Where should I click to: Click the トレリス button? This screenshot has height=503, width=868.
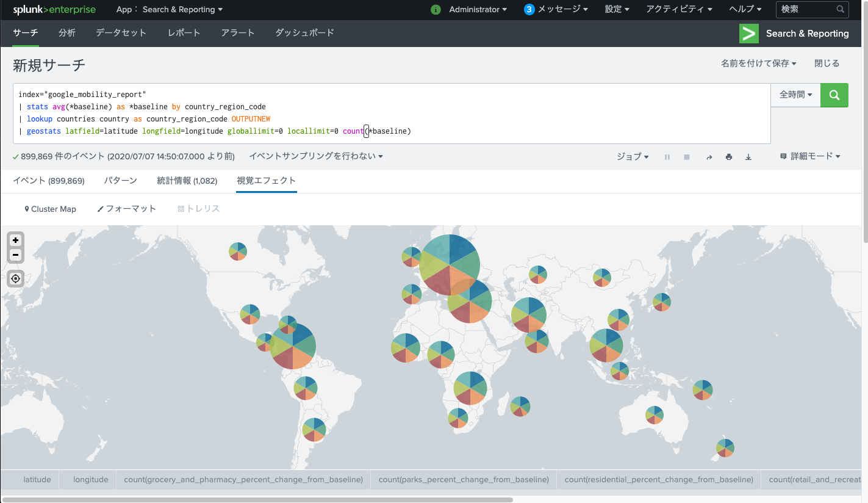pyautogui.click(x=198, y=209)
